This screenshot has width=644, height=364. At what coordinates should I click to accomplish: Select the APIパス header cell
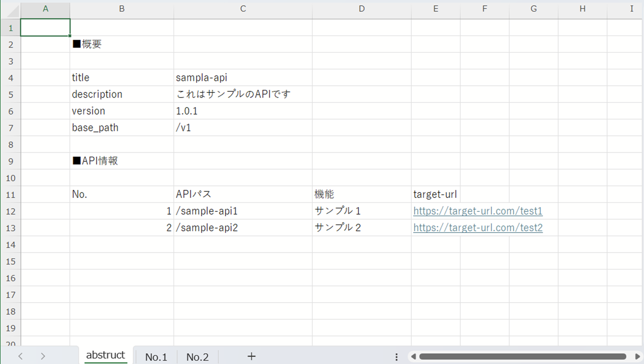pos(243,194)
